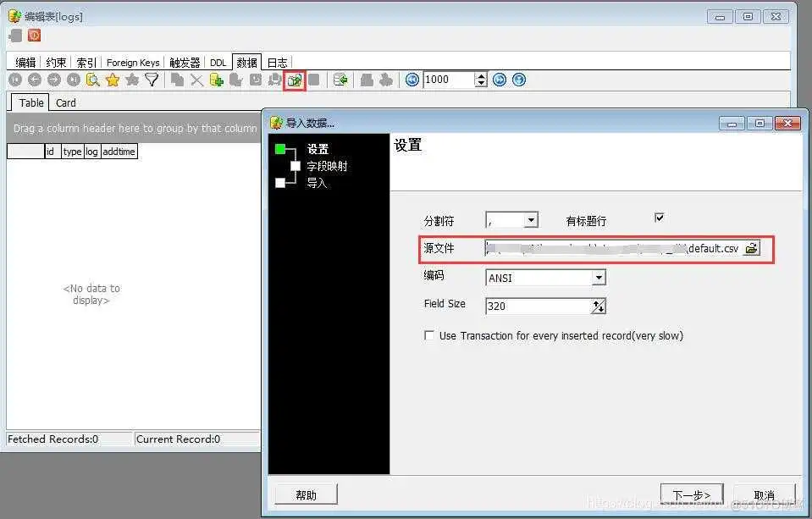Select the 导入 wizard step

[x=317, y=183]
